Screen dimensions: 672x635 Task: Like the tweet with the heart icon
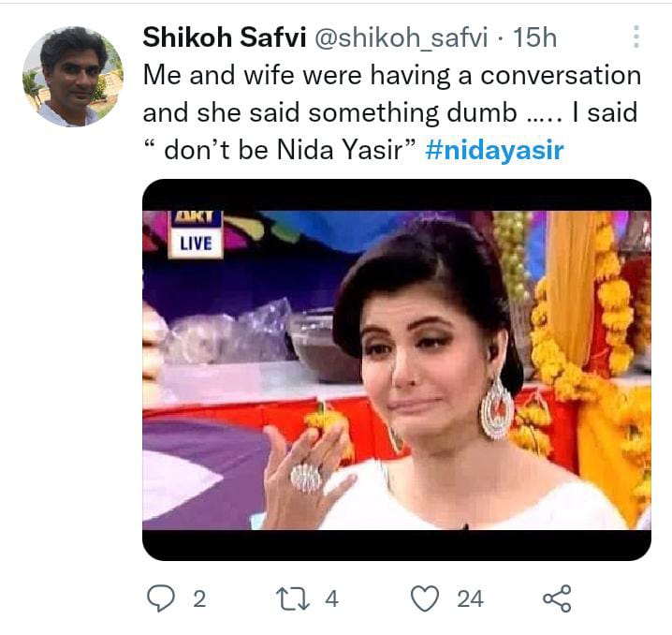[x=425, y=598]
